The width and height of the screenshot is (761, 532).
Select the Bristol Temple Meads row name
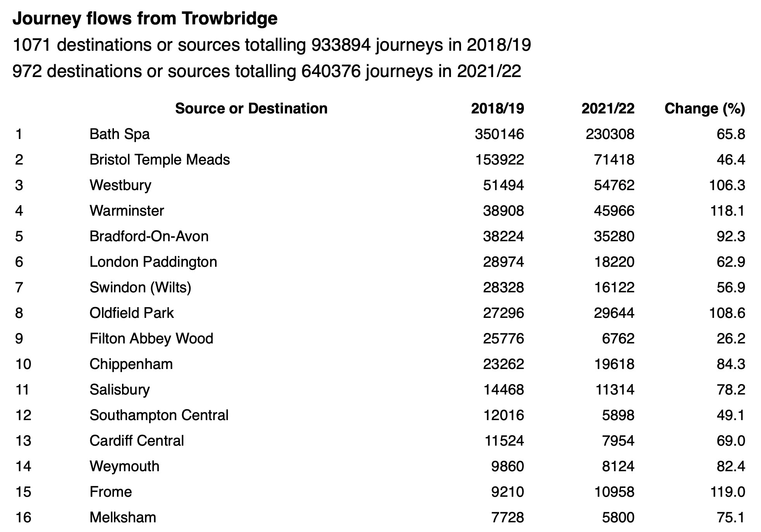(160, 160)
